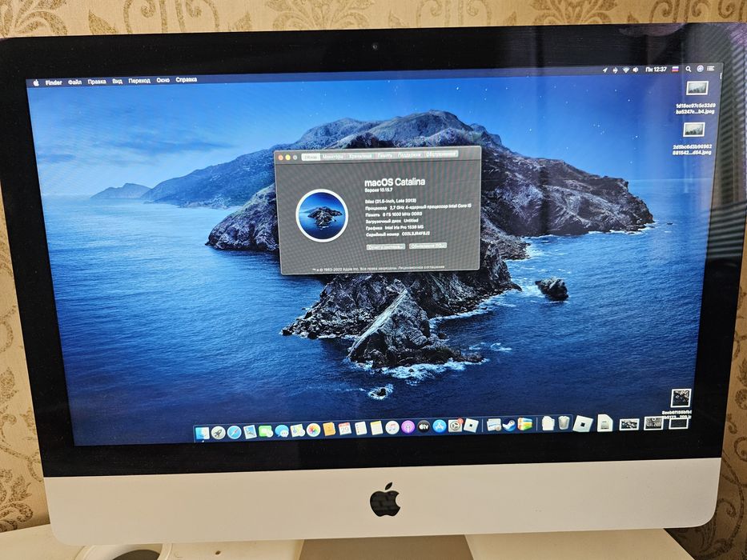This screenshot has height=560, width=747.
Task: Open App Store icon in Dock
Action: [440, 426]
